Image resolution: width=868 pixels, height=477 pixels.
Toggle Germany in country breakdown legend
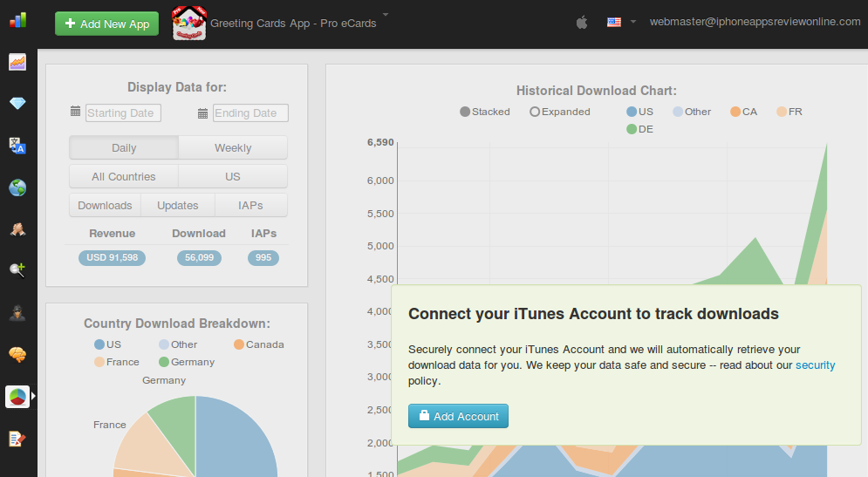tap(187, 362)
